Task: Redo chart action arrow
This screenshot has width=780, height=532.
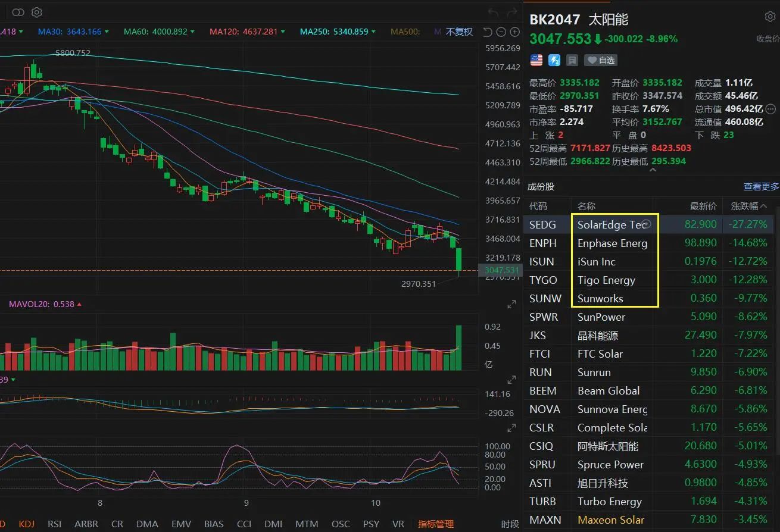Action: coord(511,12)
